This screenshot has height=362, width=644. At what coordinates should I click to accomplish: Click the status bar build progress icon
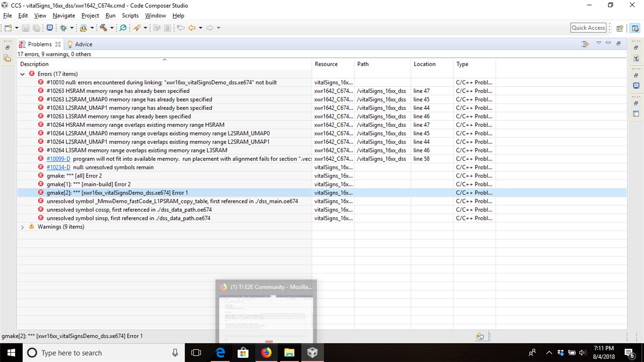(480, 337)
